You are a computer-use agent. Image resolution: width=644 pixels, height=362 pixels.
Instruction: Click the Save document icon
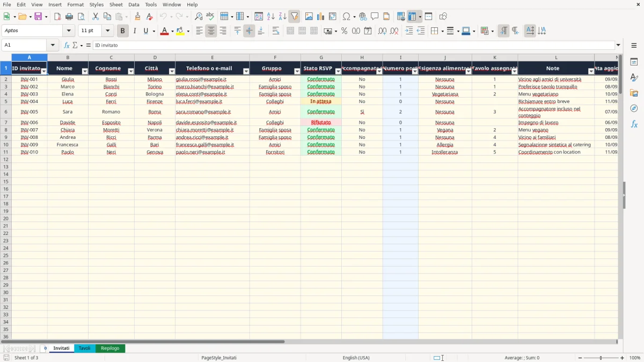(x=38, y=17)
